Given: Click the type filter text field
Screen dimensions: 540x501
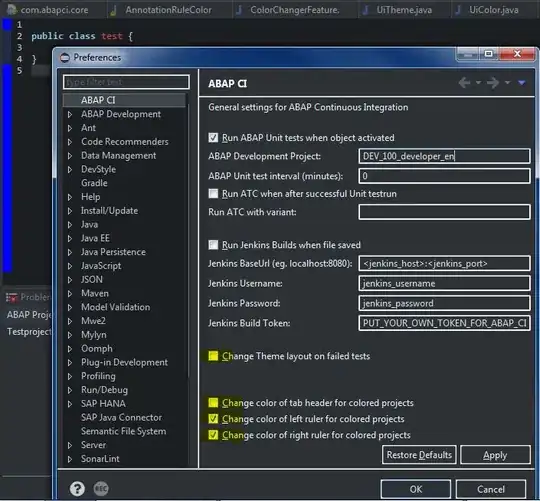Looking at the screenshot, I should pyautogui.click(x=126, y=82).
